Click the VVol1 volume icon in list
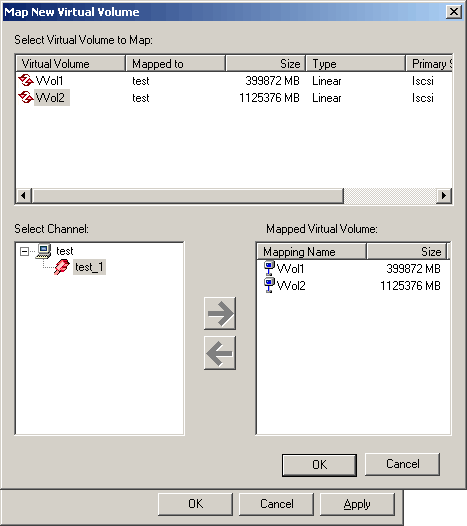Viewport: 467px width, 526px height. tap(26, 81)
